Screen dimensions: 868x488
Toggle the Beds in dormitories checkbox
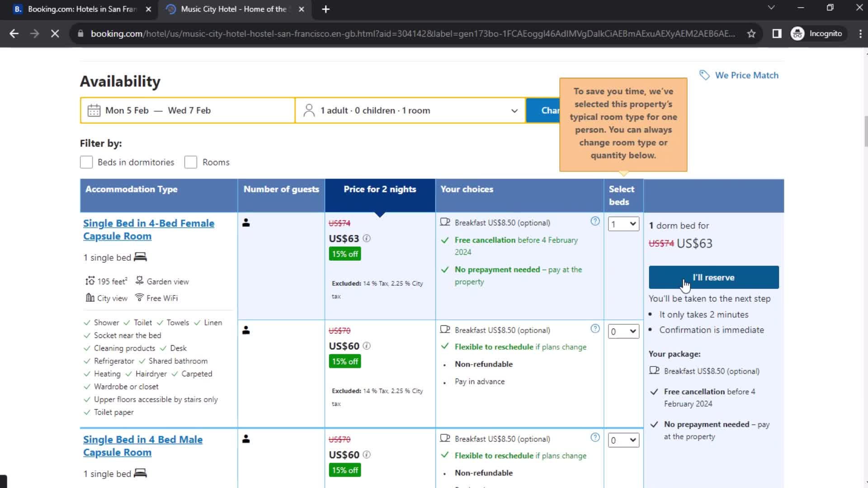point(86,162)
